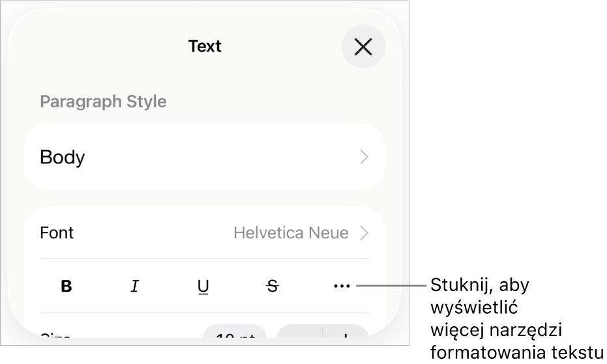
Task: Click the chevron beside Helvetica Neue
Action: tap(364, 232)
